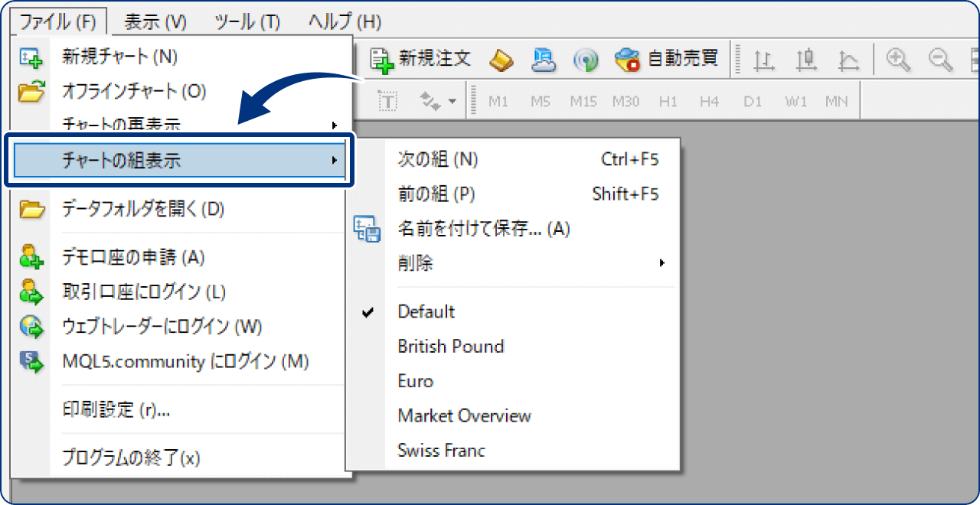Click the signals broadcast icon in toolbar
The width and height of the screenshot is (980, 505).
586,60
